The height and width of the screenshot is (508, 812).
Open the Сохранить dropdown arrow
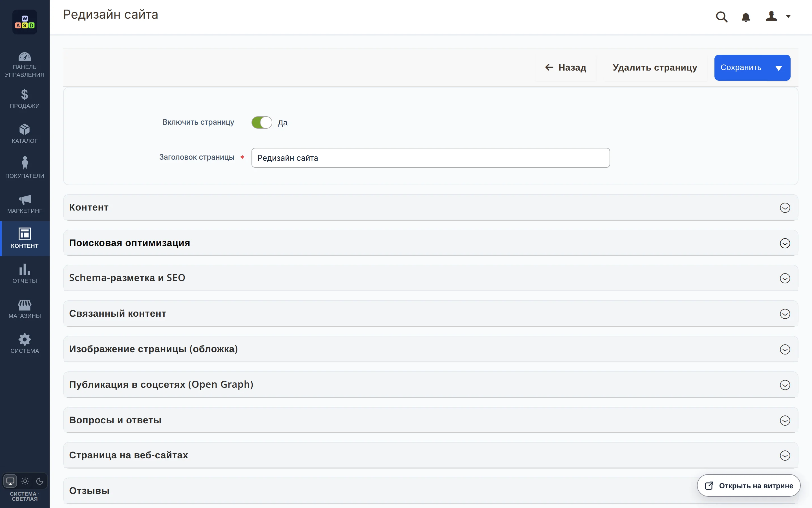(x=779, y=68)
